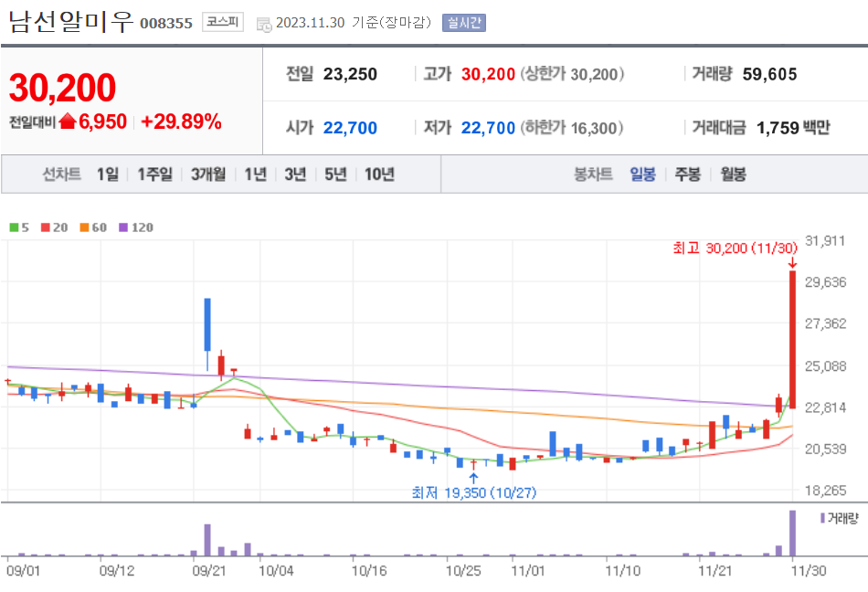Viewport: 868px width, 592px height.
Task: Click the purple 120-day moving average legend swatch
Action: (x=123, y=227)
